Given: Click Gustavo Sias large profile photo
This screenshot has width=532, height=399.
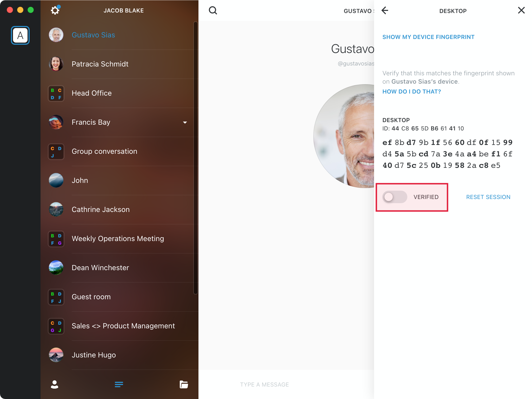Looking at the screenshot, I should (345, 136).
